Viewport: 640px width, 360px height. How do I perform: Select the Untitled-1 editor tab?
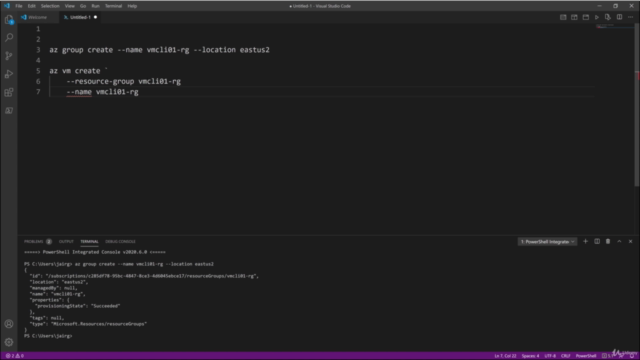point(80,17)
